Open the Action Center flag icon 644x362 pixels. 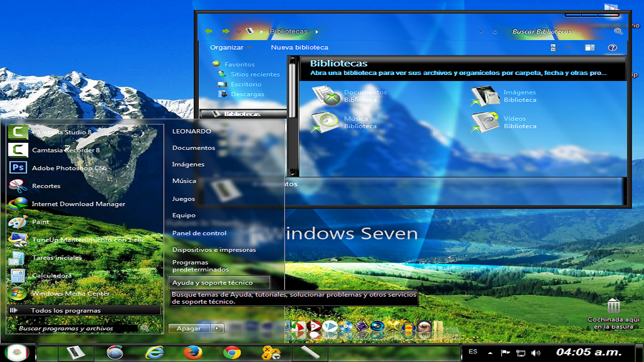pos(506,353)
